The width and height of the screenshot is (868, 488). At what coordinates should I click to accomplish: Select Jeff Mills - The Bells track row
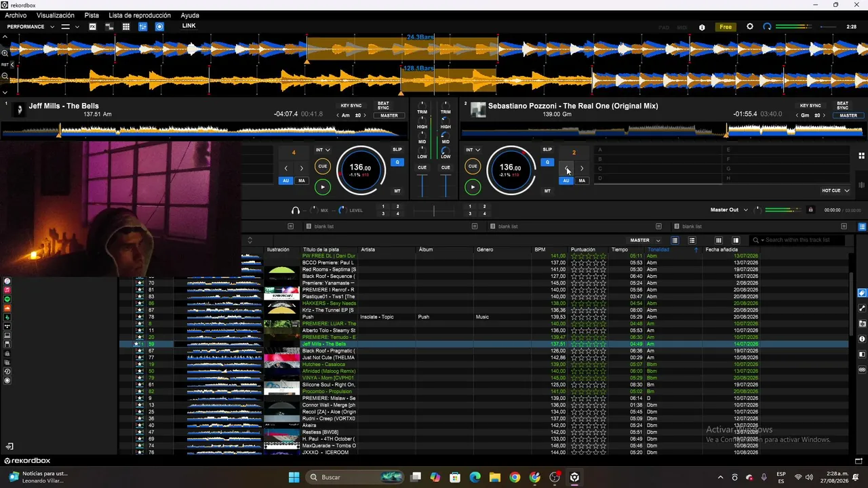pos(484,344)
